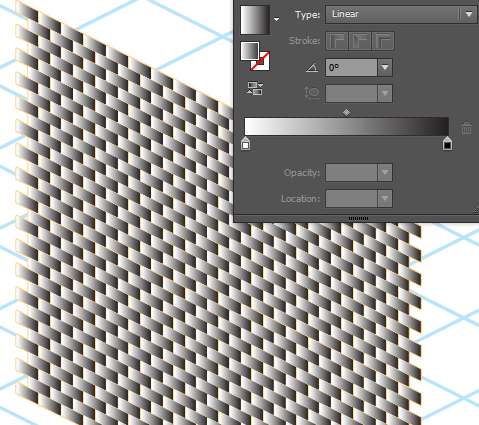Open the aspect ratio dropdown arrow
Screen dimensions: 479x425
tap(385, 94)
